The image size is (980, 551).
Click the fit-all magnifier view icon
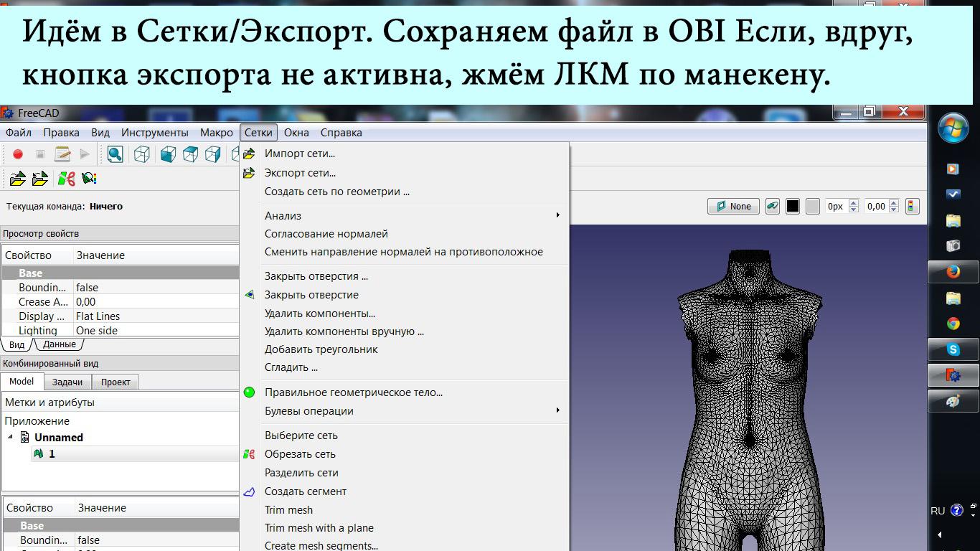(x=115, y=154)
